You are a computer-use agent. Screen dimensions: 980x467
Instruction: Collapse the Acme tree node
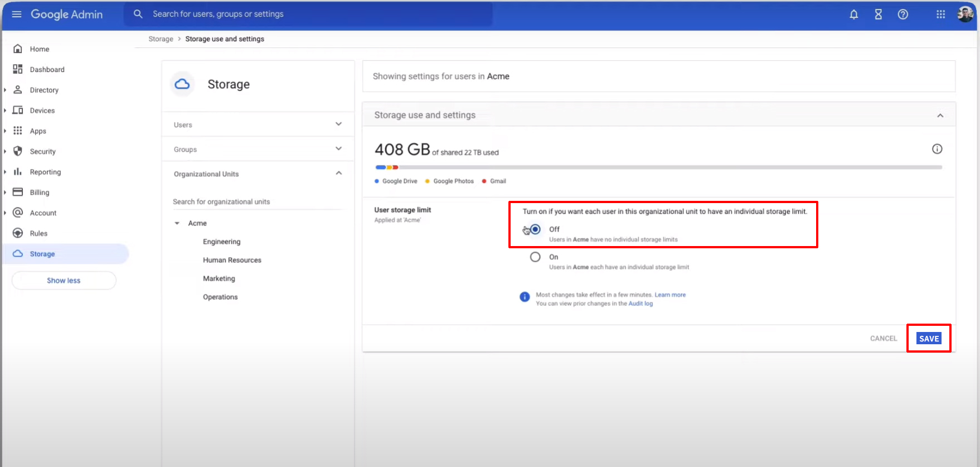coord(177,223)
